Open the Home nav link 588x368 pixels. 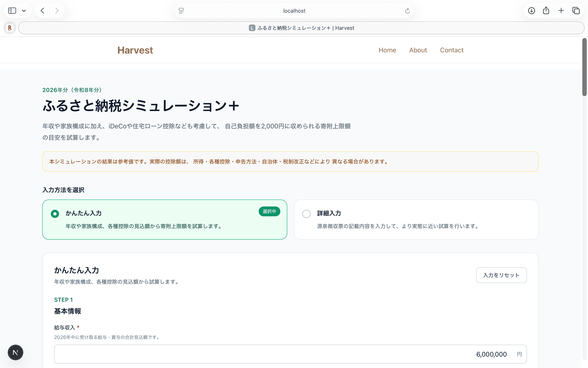tap(387, 50)
